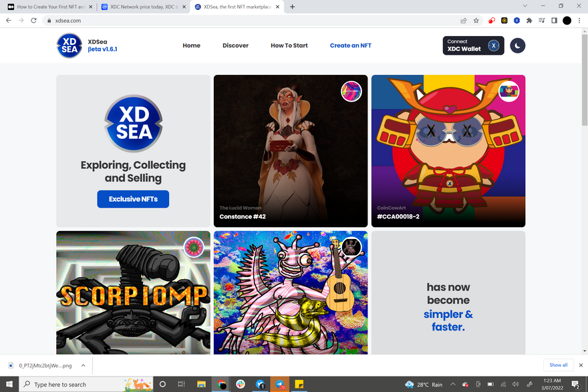The width and height of the screenshot is (588, 392).
Task: Open the weather widget showing 28°C Rain
Action: pyautogui.click(x=424, y=385)
